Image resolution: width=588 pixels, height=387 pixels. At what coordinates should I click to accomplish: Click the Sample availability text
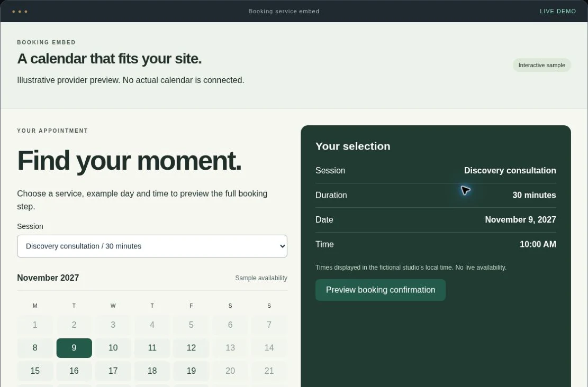click(x=261, y=278)
